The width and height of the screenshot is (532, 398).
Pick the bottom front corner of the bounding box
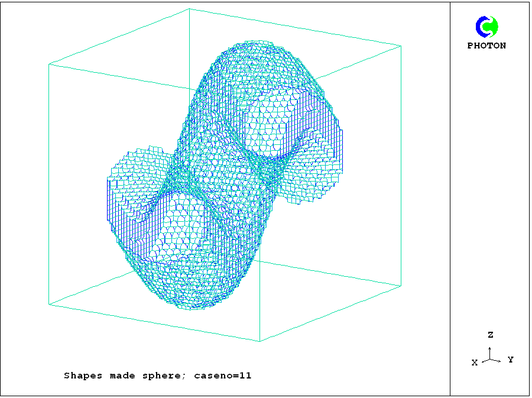(x=259, y=341)
